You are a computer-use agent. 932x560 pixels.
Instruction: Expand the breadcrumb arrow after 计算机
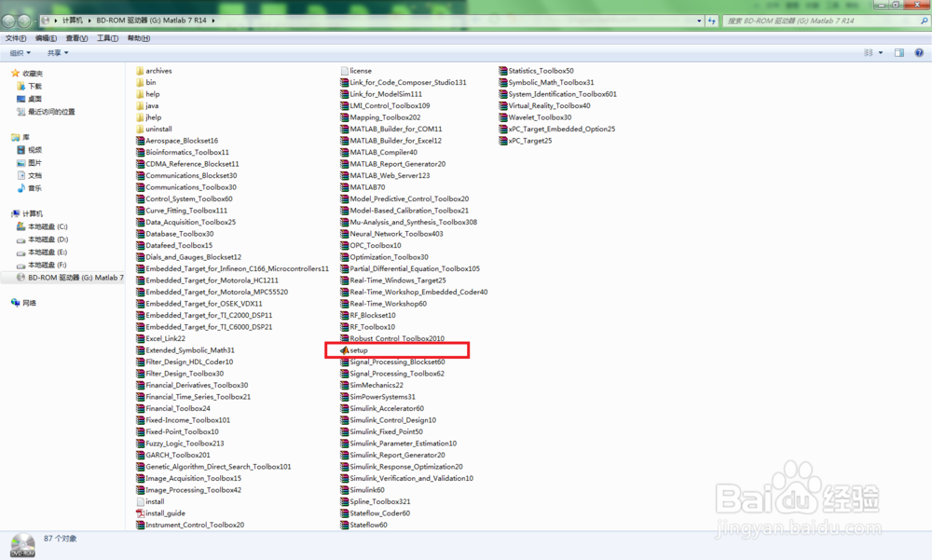click(x=90, y=20)
